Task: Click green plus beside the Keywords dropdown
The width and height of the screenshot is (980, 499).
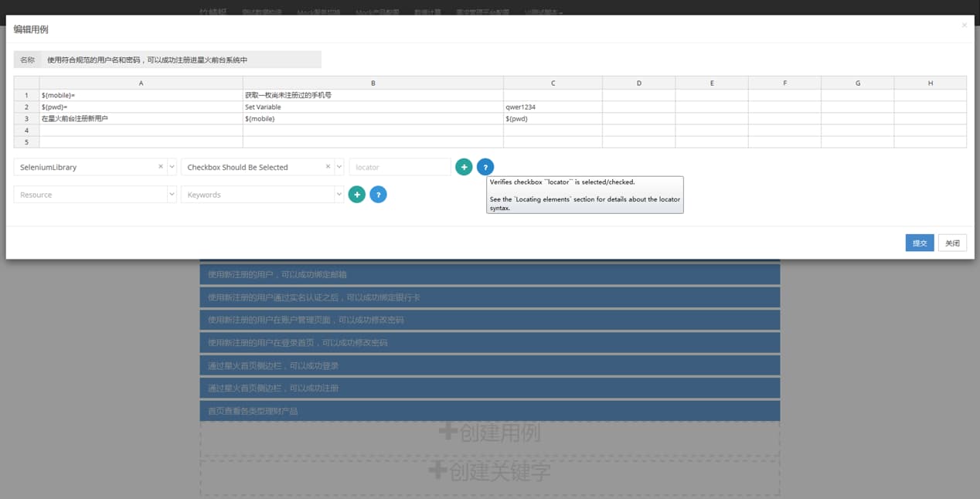Action: tap(357, 195)
